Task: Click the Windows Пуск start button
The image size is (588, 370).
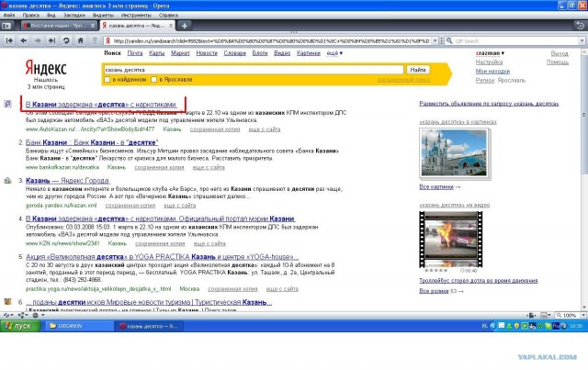Action: click(20, 326)
